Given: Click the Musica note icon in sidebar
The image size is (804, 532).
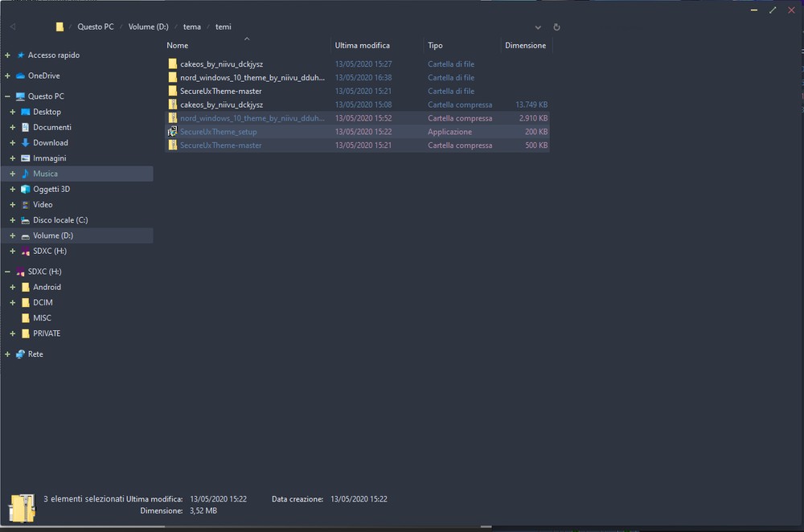Looking at the screenshot, I should [25, 174].
